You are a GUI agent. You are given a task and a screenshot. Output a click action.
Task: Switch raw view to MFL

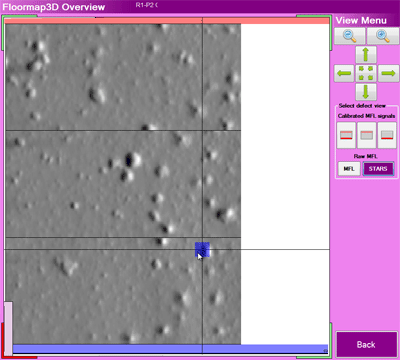349,169
